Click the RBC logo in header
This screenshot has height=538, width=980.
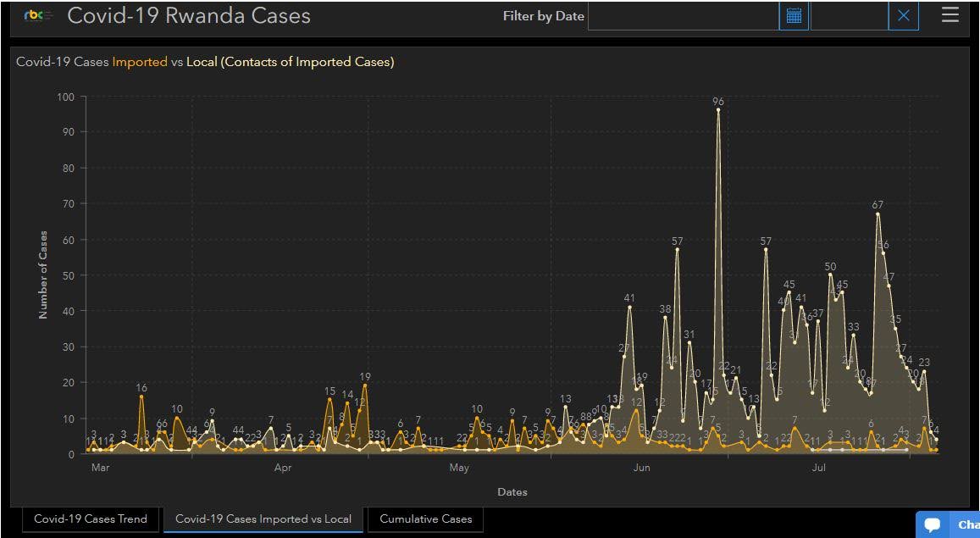38,16
